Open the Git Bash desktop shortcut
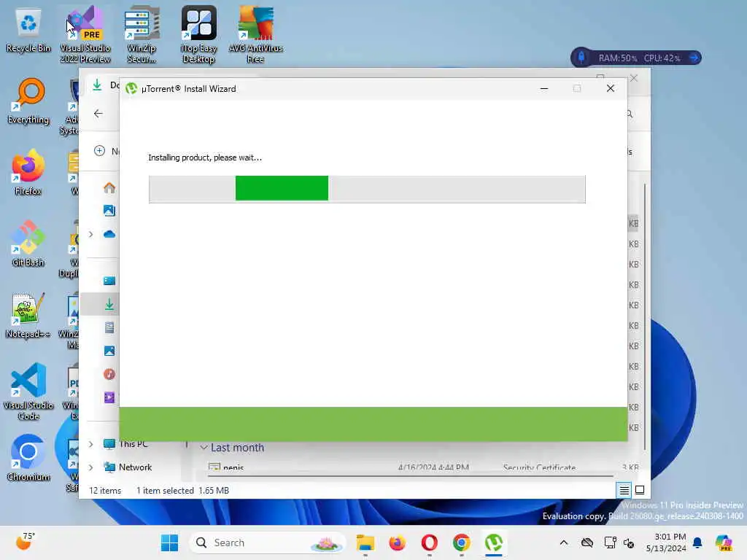The image size is (747, 560). pos(28,244)
